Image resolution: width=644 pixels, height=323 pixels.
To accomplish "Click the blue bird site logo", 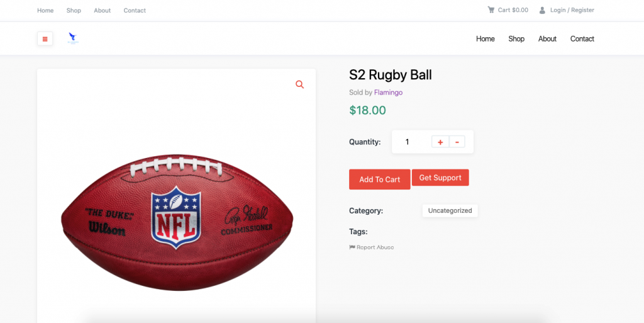I will point(73,38).
